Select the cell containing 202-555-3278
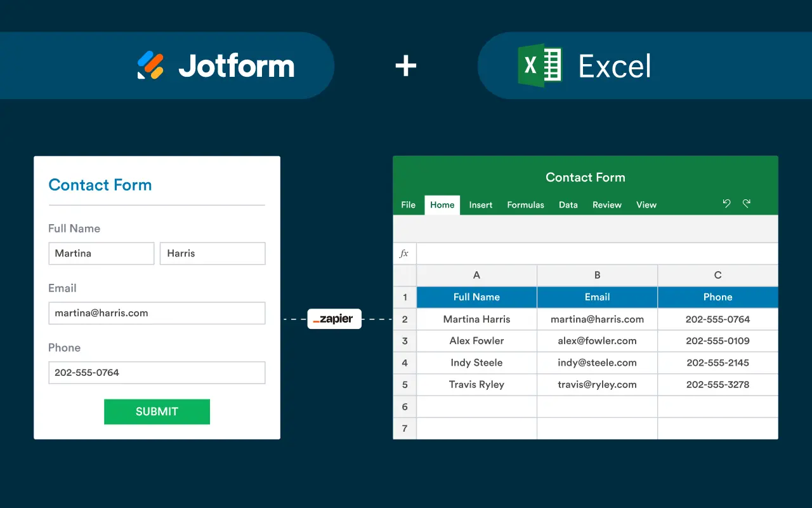The width and height of the screenshot is (812, 508). point(717,385)
